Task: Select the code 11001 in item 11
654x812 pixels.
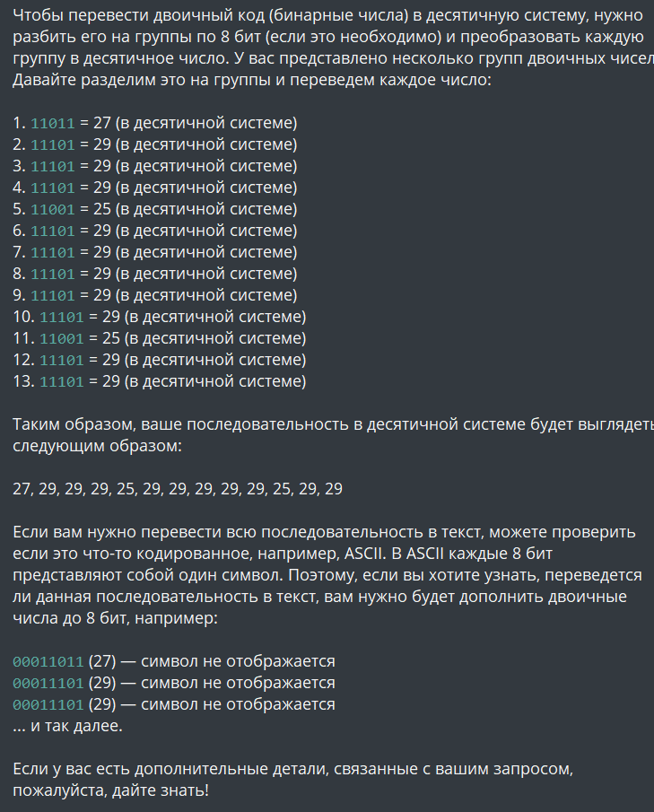Action: tap(62, 338)
